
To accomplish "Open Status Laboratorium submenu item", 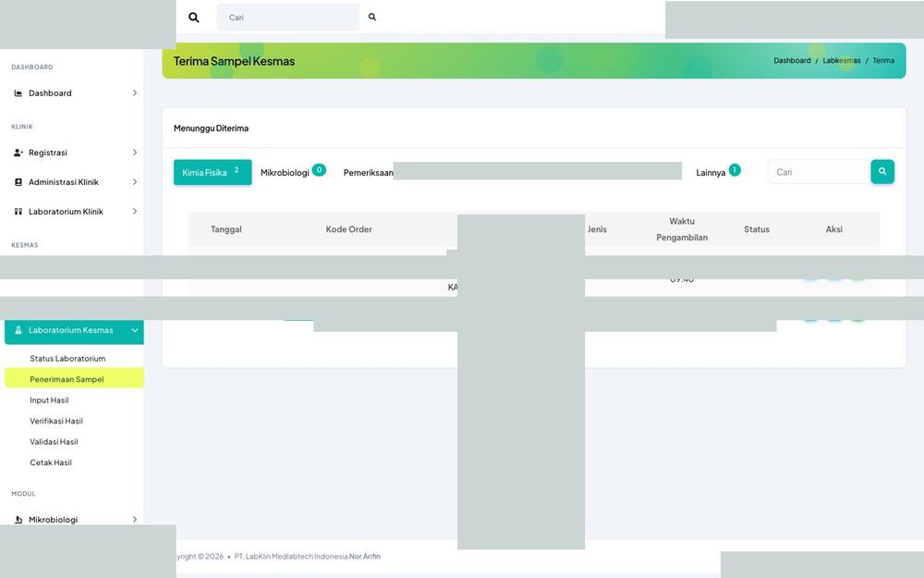I will pyautogui.click(x=67, y=359).
